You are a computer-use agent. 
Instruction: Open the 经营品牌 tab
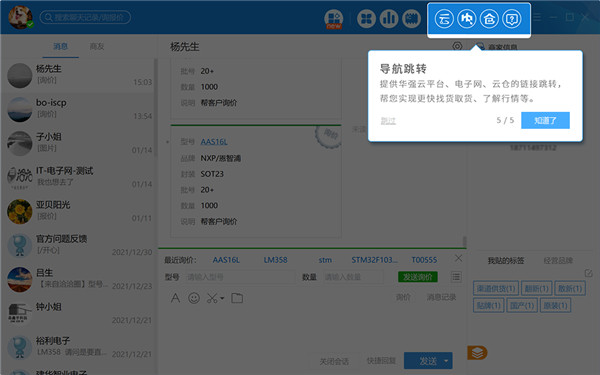558,261
